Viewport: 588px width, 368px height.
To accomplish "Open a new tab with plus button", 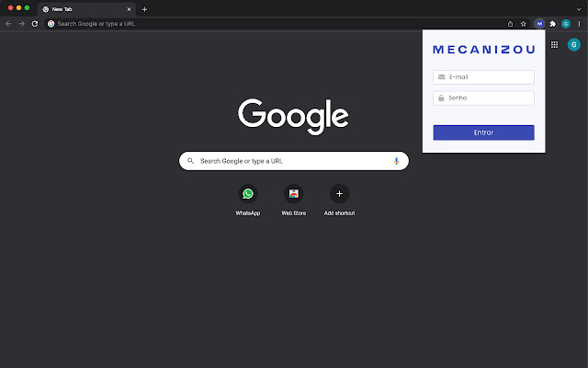I will click(x=144, y=9).
